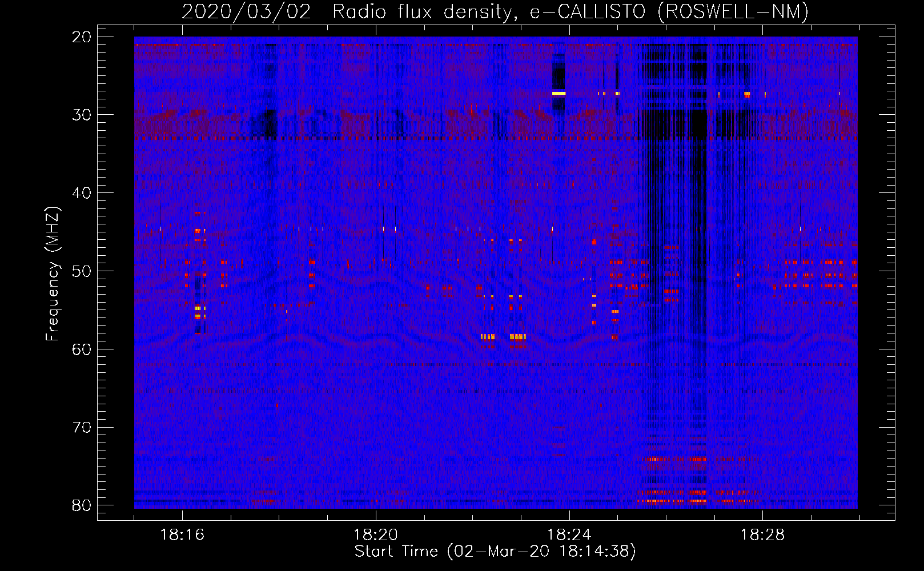This screenshot has width=924, height=571.
Task: Click the time axis label 18:16
Action: click(182, 535)
